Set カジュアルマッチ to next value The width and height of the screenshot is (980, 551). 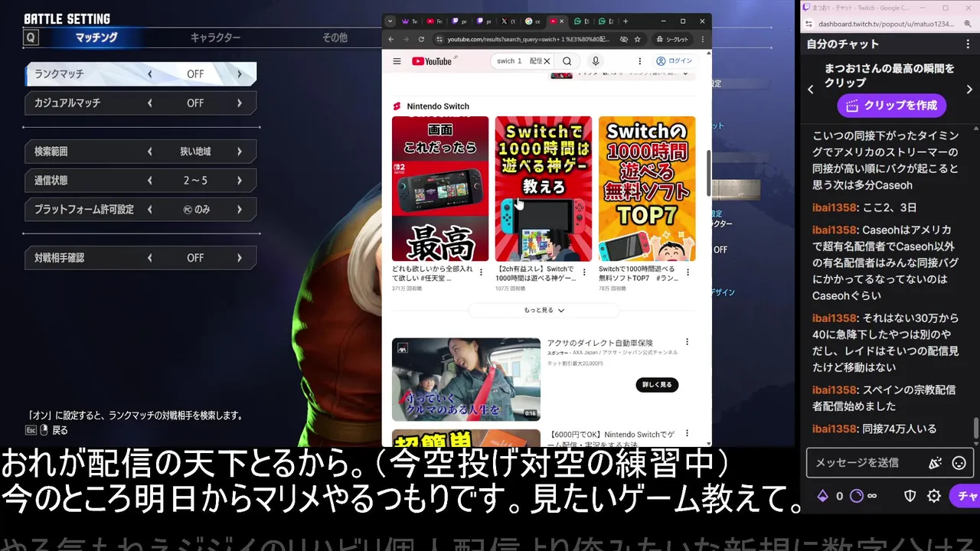240,103
